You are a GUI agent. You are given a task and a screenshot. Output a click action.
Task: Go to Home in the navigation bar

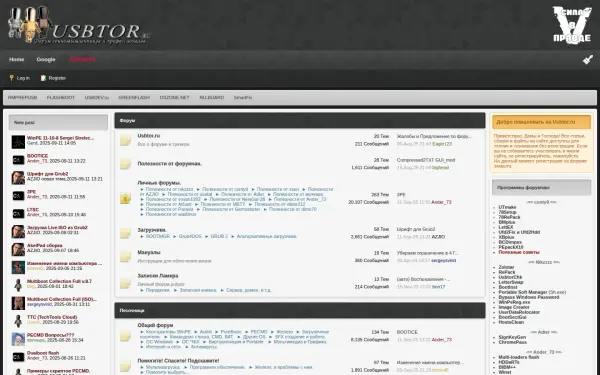pyautogui.click(x=16, y=59)
